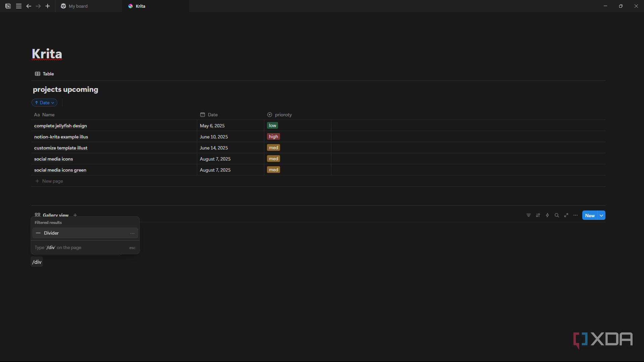Screen dimensions: 644x362
Task: Open the gallery filter icon
Action: tap(529, 215)
